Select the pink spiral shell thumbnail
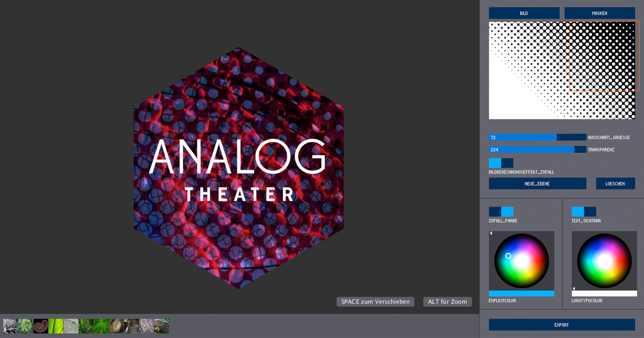 tap(41, 326)
